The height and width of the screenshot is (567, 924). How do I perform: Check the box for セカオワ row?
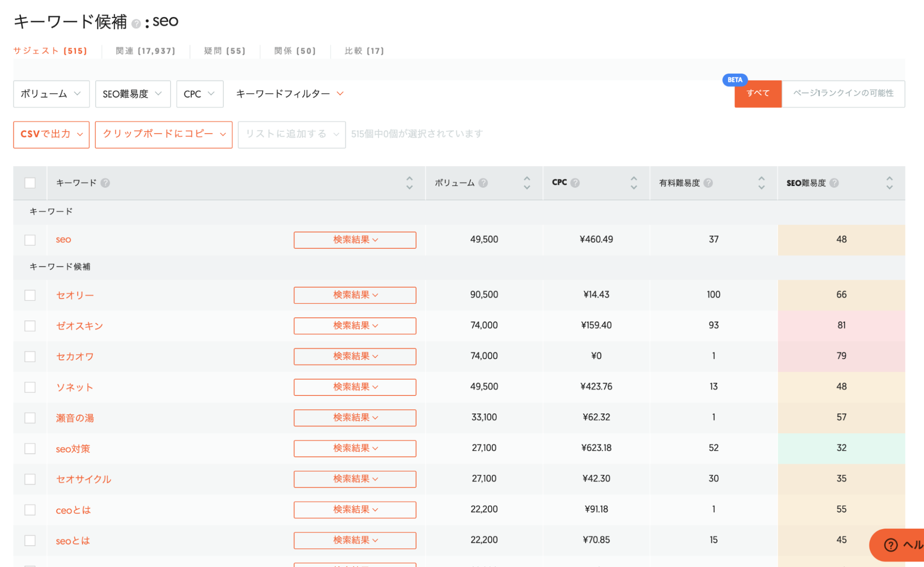click(30, 356)
